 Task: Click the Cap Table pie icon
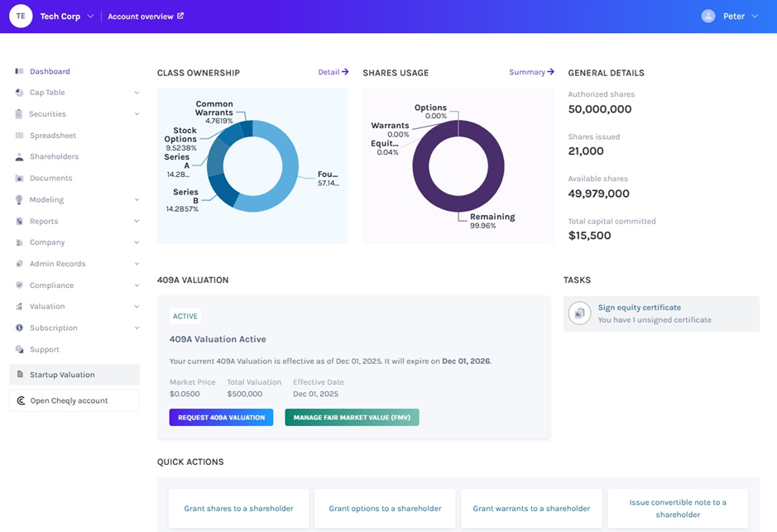[x=19, y=93]
